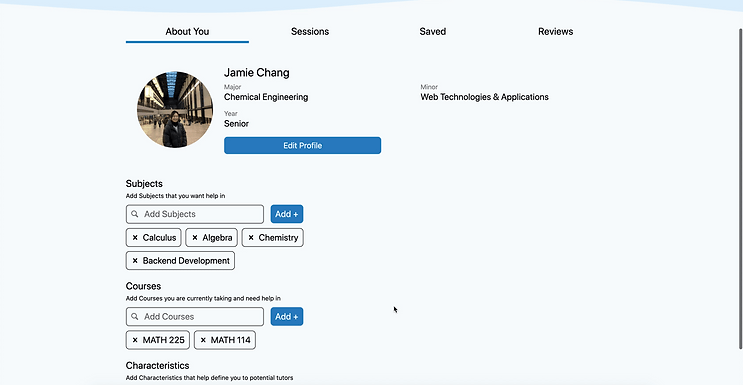This screenshot has width=743, height=385.
Task: Click the search icon in Add Subjects
Action: coord(135,214)
